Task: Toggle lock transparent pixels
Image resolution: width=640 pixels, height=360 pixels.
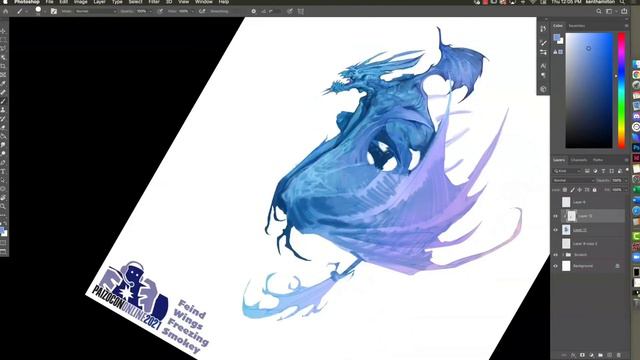Action: tap(565, 190)
